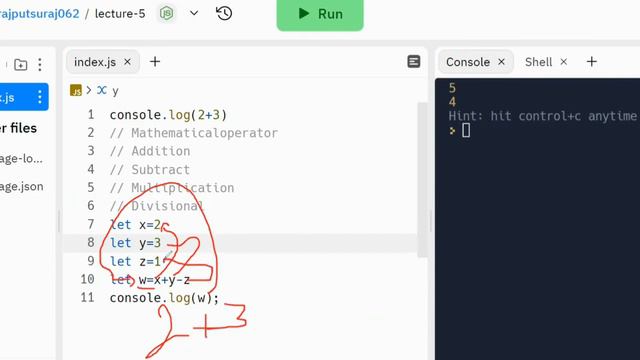The width and height of the screenshot is (640, 360).
Task: Open version history clock icon
Action: pos(224,13)
